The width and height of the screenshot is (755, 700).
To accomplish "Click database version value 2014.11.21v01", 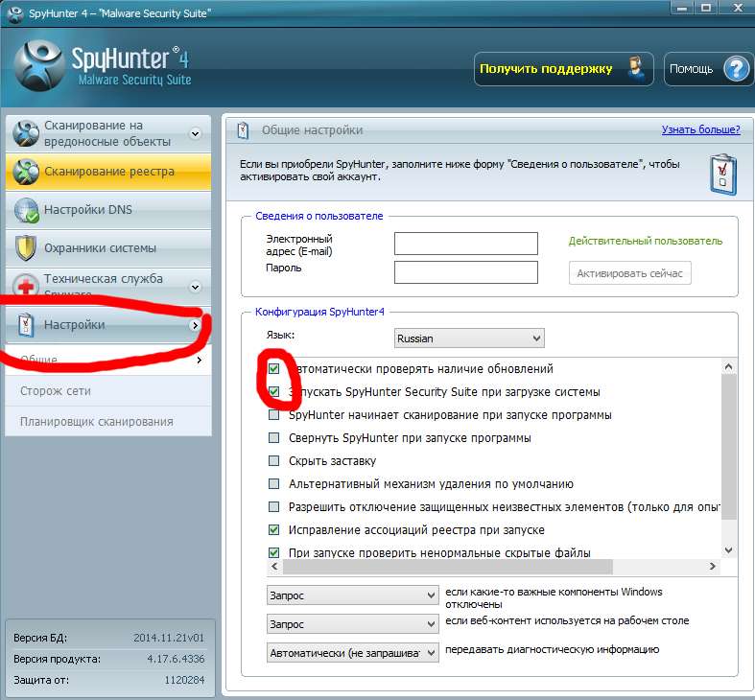I will click(169, 638).
